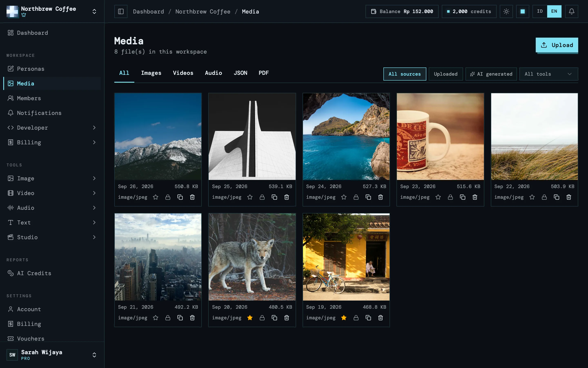Collapse the sidebar panel toggle icon
The image size is (588, 368).
(121, 11)
